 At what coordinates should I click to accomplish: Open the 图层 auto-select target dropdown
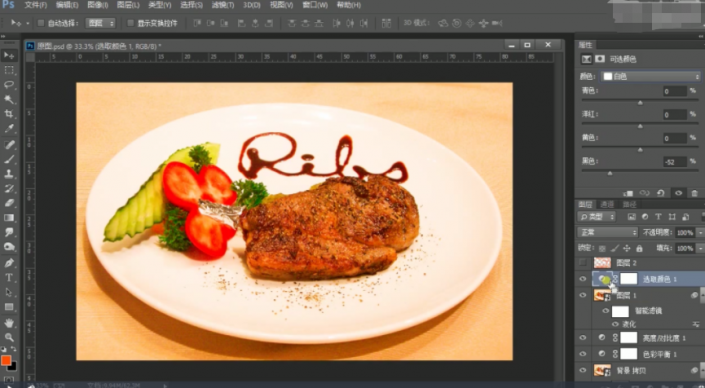click(100, 23)
